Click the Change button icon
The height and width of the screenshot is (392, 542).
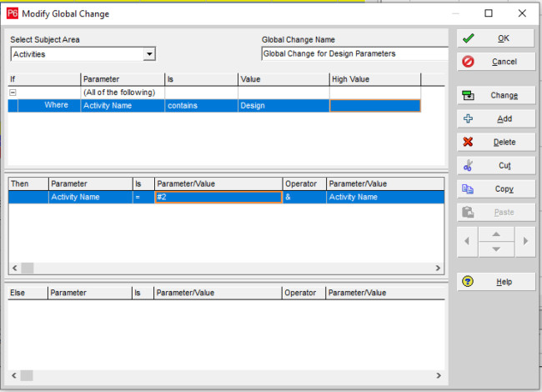pyautogui.click(x=468, y=95)
